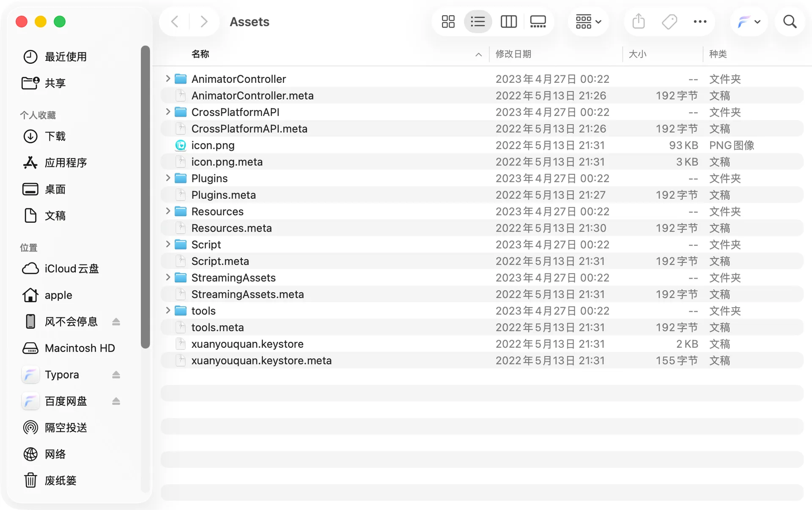
Task: Sort by the 种类 column header
Action: 718,54
